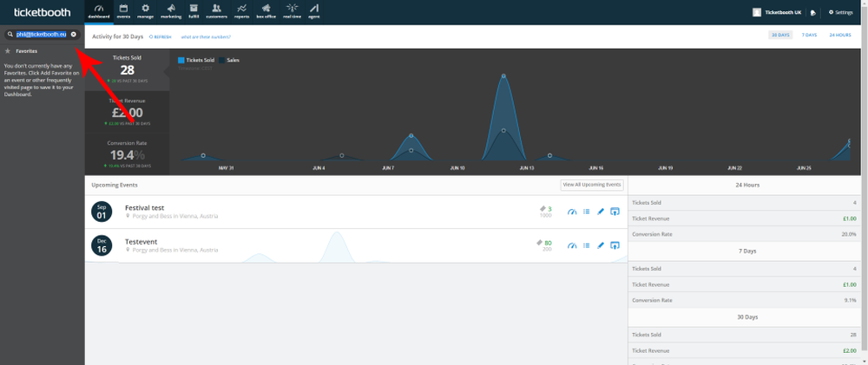Open the customers section
The height and width of the screenshot is (365, 868).
click(x=216, y=11)
